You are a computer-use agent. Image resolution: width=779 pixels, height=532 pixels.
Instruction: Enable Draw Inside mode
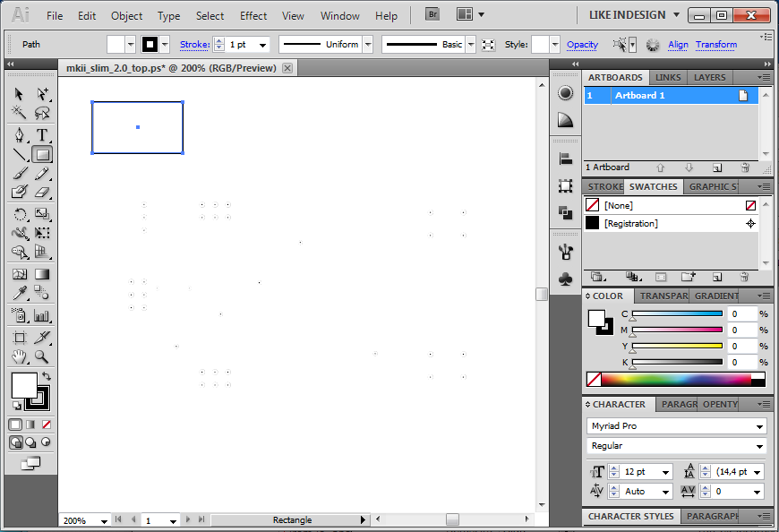coord(47,442)
